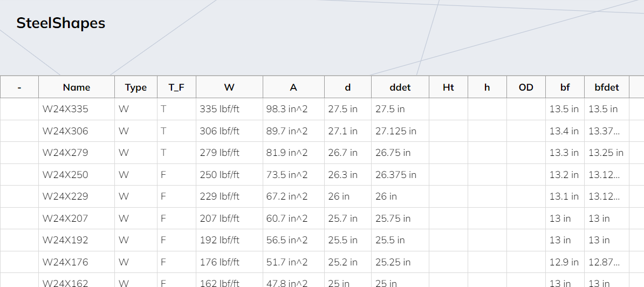The height and width of the screenshot is (287, 644).
Task: Click the 67.2 in^2 area cell
Action: coord(293,196)
